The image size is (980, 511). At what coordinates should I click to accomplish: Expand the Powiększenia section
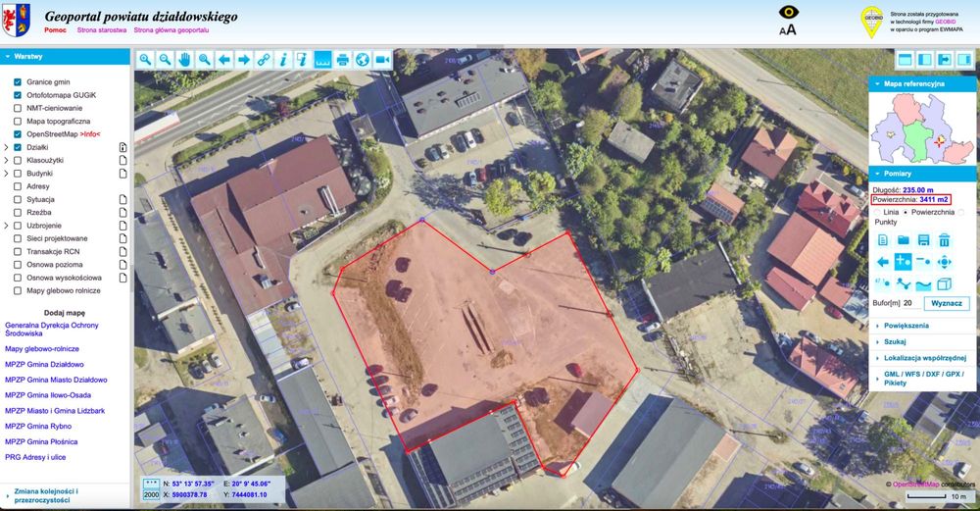921,326
